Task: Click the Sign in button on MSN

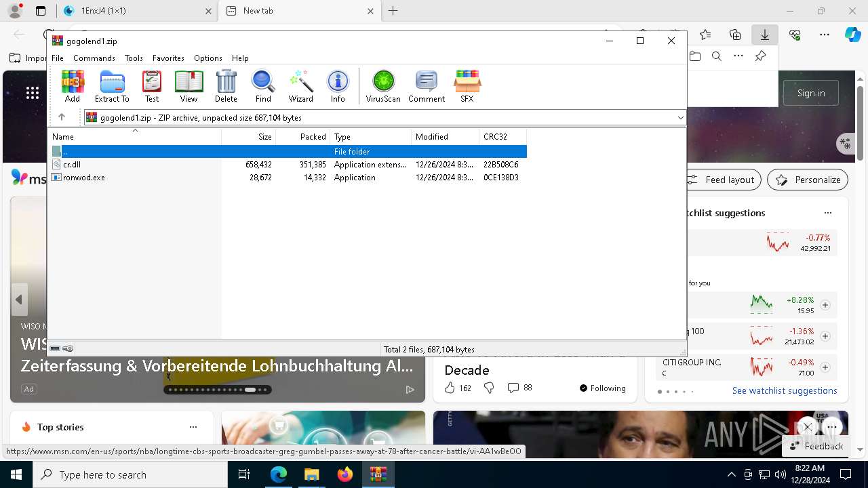Action: click(811, 93)
